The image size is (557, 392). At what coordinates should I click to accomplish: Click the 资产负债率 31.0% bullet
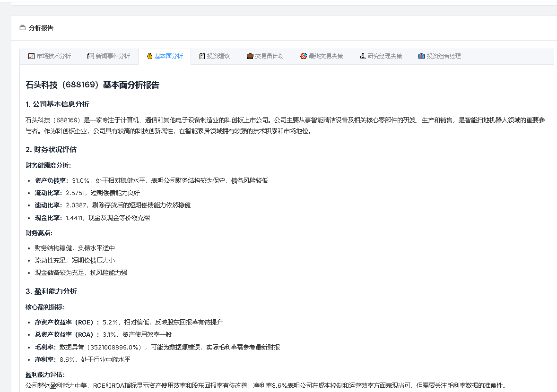[x=151, y=180]
